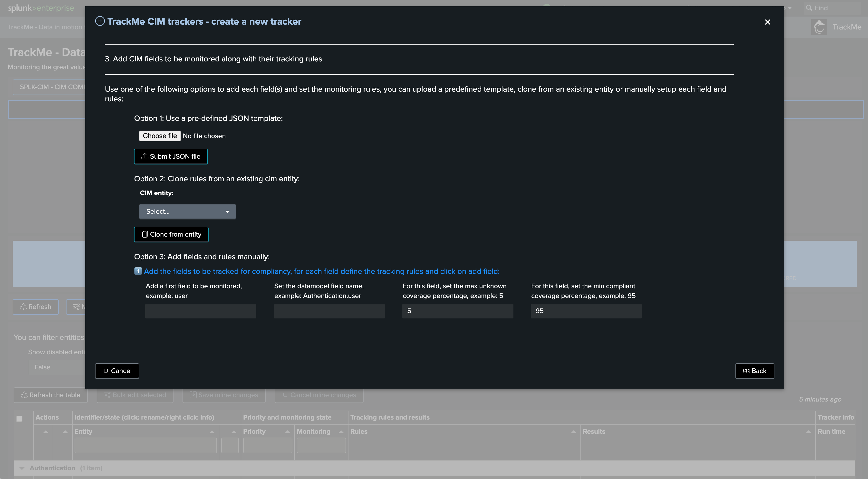
Task: Close the create tracker modal
Action: click(x=767, y=22)
